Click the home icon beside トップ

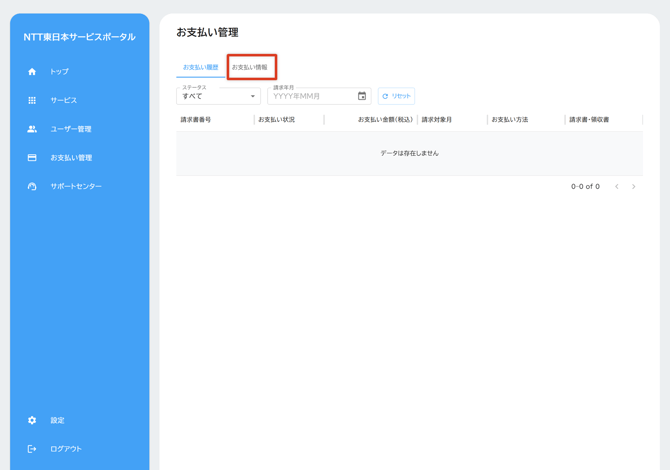pos(32,72)
